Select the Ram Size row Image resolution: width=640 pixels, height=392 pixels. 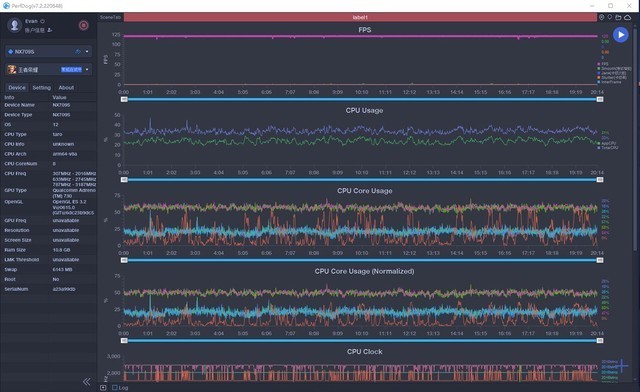[x=49, y=250]
